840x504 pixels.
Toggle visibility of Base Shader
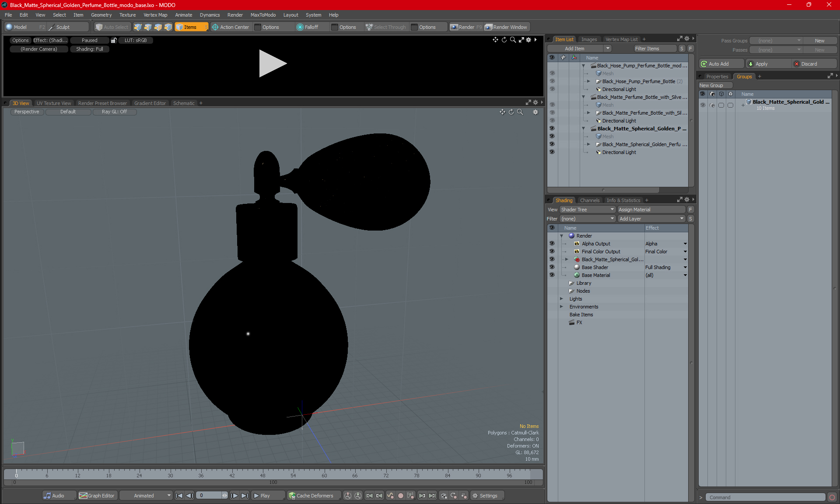point(552,267)
